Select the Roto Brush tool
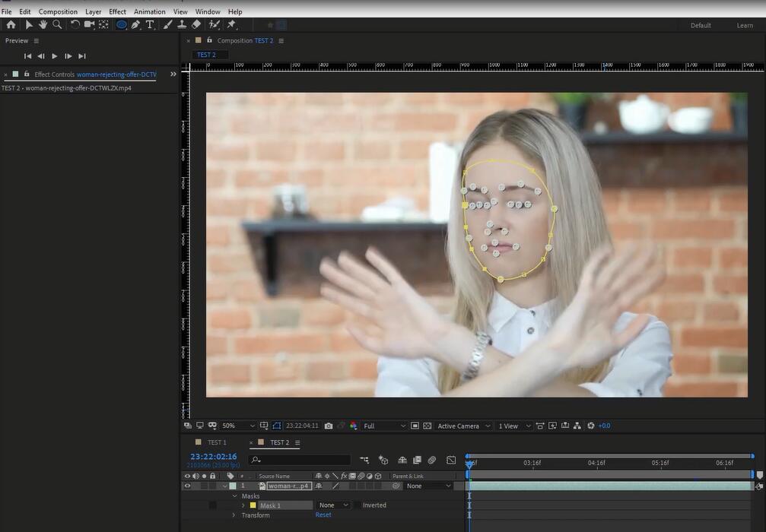 tap(214, 24)
